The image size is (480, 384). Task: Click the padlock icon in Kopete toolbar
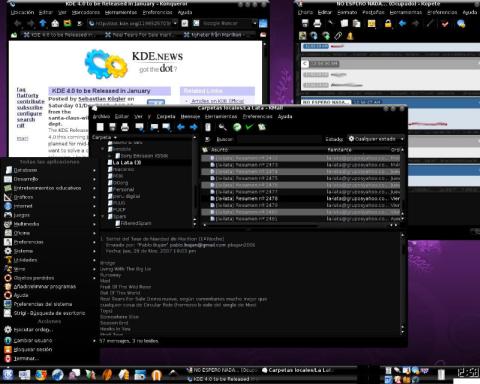point(388,23)
